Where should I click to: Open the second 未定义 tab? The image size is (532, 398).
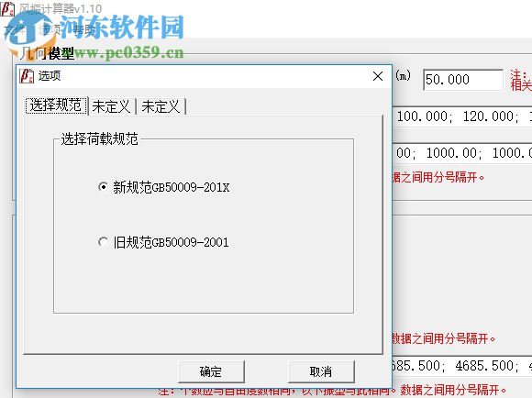pos(161,106)
